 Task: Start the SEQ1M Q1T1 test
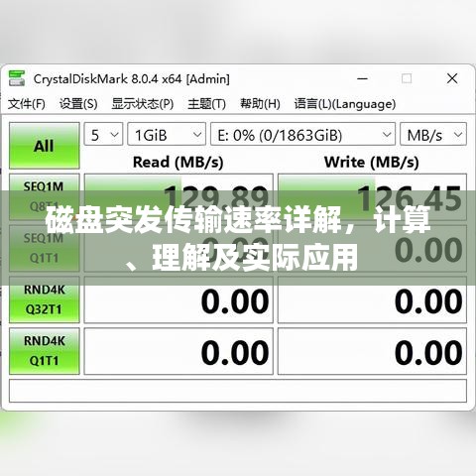click(45, 248)
